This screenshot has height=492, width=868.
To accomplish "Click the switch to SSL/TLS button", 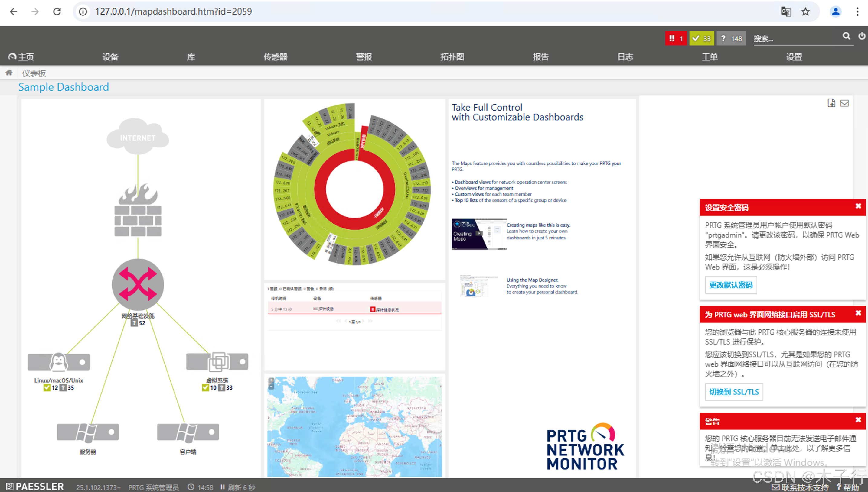I will tap(733, 392).
